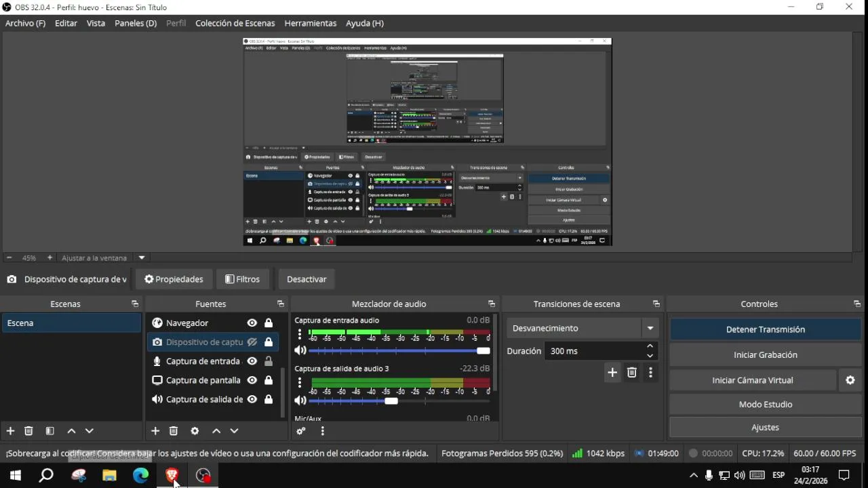This screenshot has width=868, height=488.
Task: Open Editar menu
Action: tap(66, 23)
